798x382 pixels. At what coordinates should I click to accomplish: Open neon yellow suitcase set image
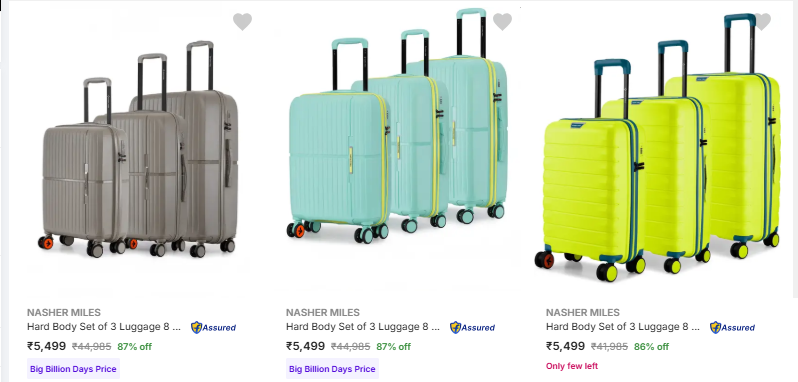point(658,148)
